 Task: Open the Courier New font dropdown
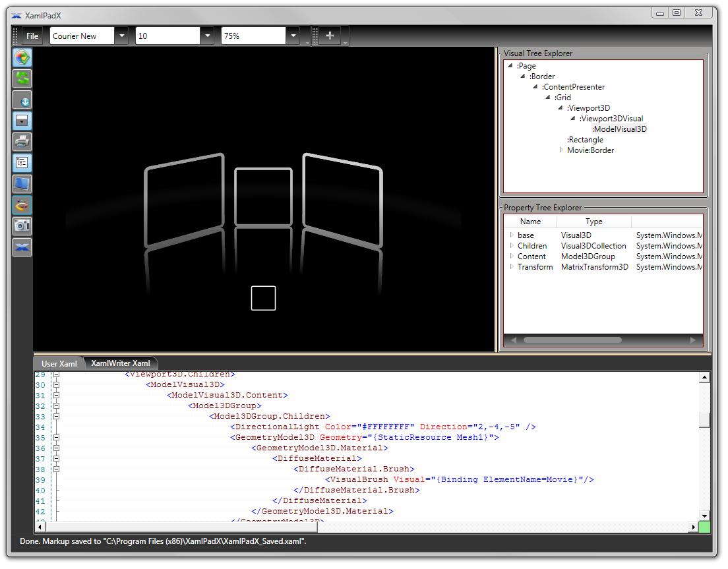pos(121,36)
